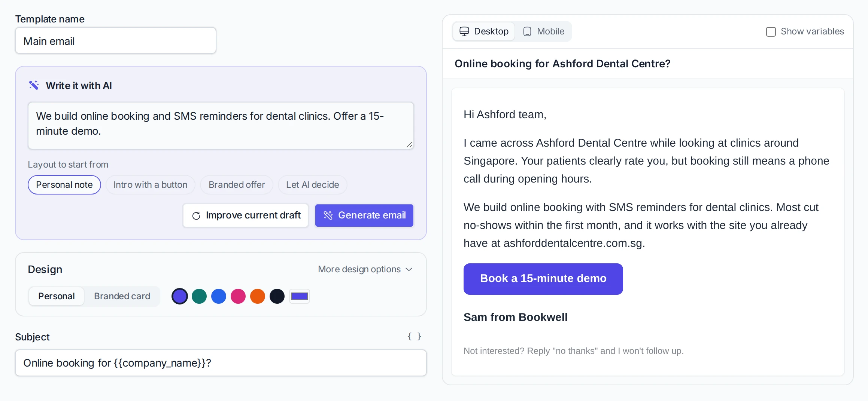Viewport: 868px width, 401px height.
Task: Pick the blue color swatch
Action: 219,296
